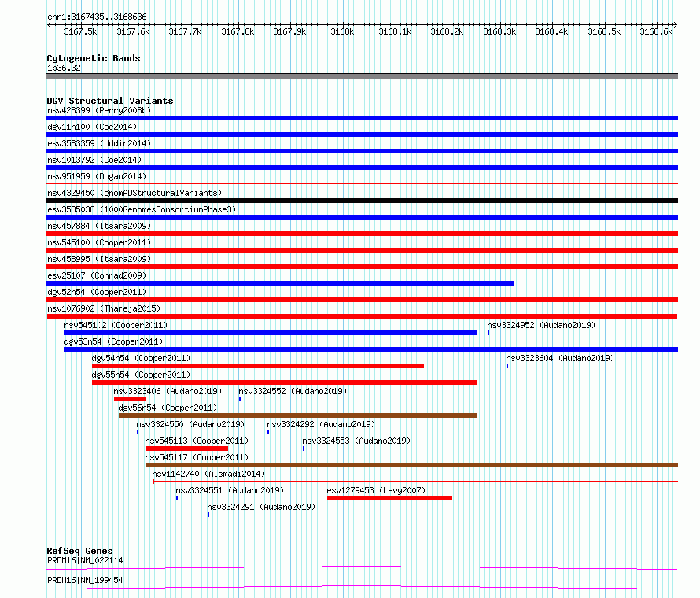The width and height of the screenshot is (700, 598).
Task: Open variant nsv1076902 (Thareja2015)
Action: (x=104, y=308)
